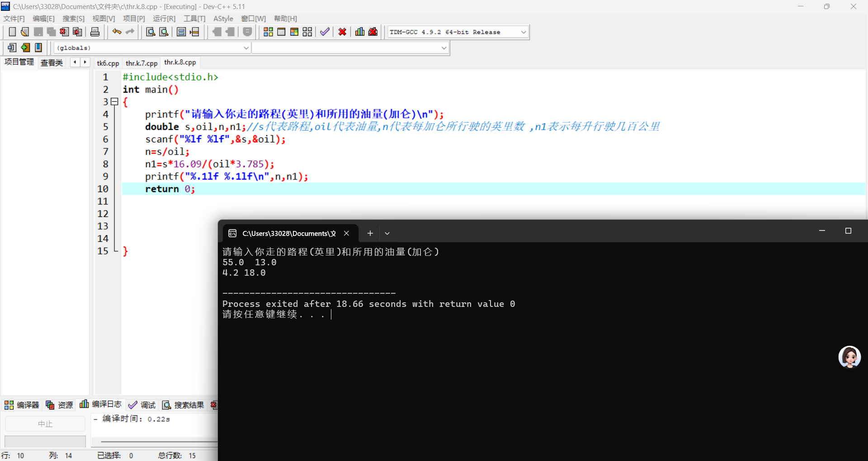Image resolution: width=868 pixels, height=461 pixels.
Task: Click the left tab scroll arrow
Action: tap(75, 62)
